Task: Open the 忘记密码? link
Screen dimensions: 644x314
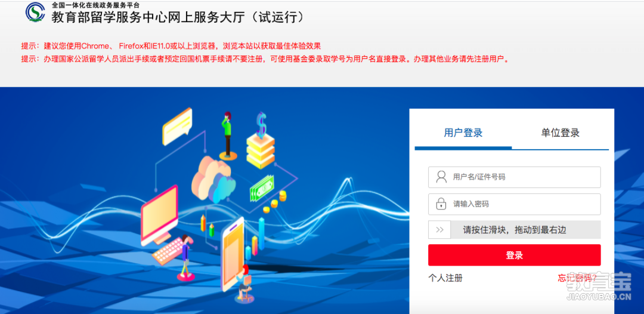Action: click(577, 278)
